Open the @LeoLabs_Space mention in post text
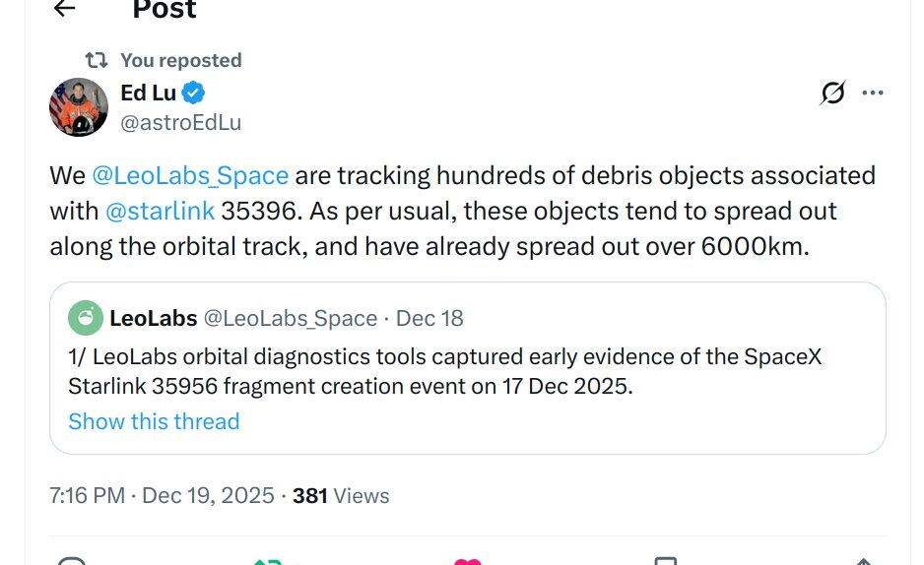 (190, 176)
